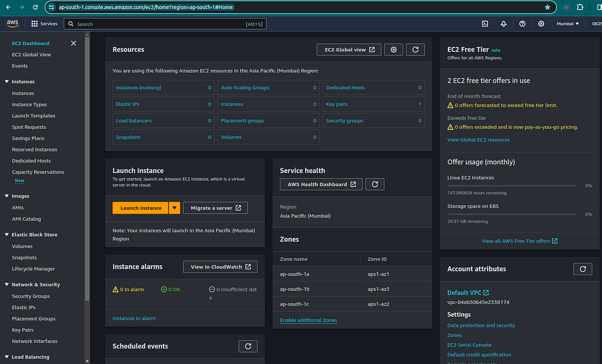Image resolution: width=602 pixels, height=364 pixels.
Task: Refresh Scheduled events
Action: [x=248, y=346]
